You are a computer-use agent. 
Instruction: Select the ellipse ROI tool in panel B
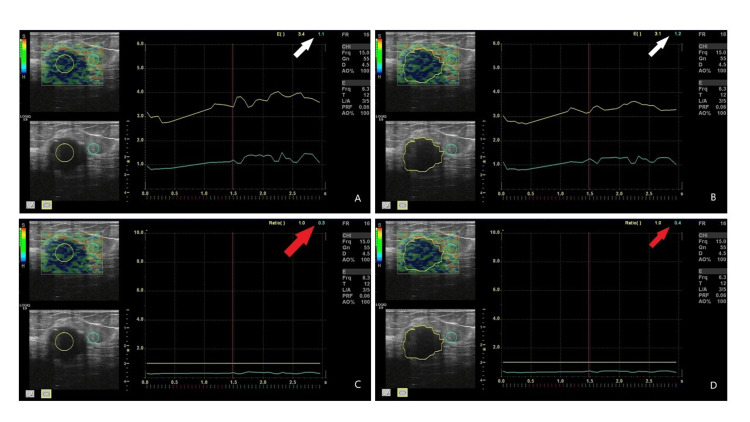pyautogui.click(x=402, y=205)
